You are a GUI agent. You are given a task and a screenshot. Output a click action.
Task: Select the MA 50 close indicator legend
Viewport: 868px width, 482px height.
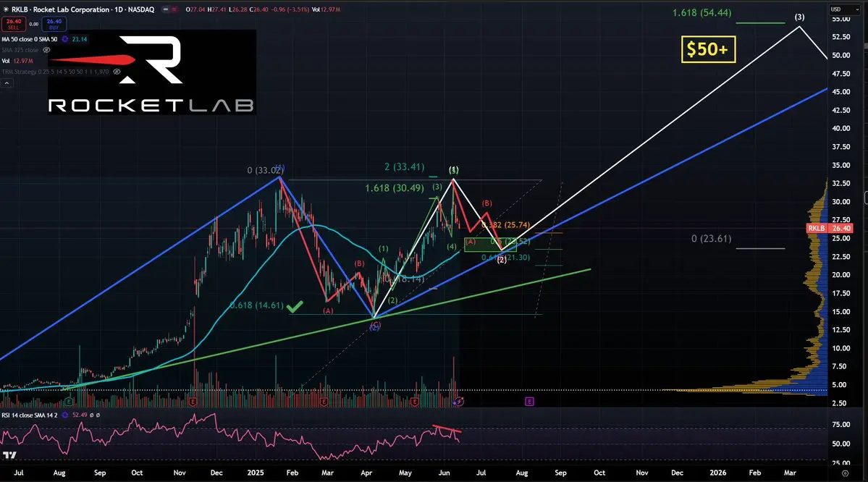pos(30,39)
